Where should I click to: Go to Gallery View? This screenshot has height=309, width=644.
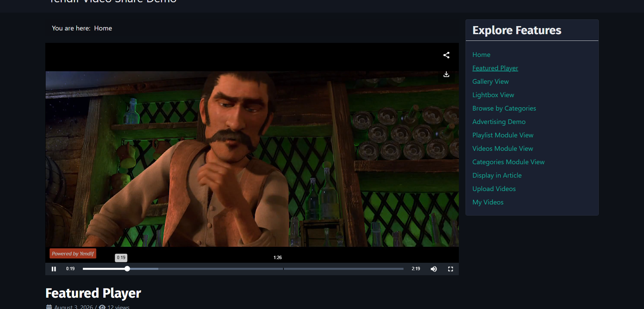(x=491, y=82)
